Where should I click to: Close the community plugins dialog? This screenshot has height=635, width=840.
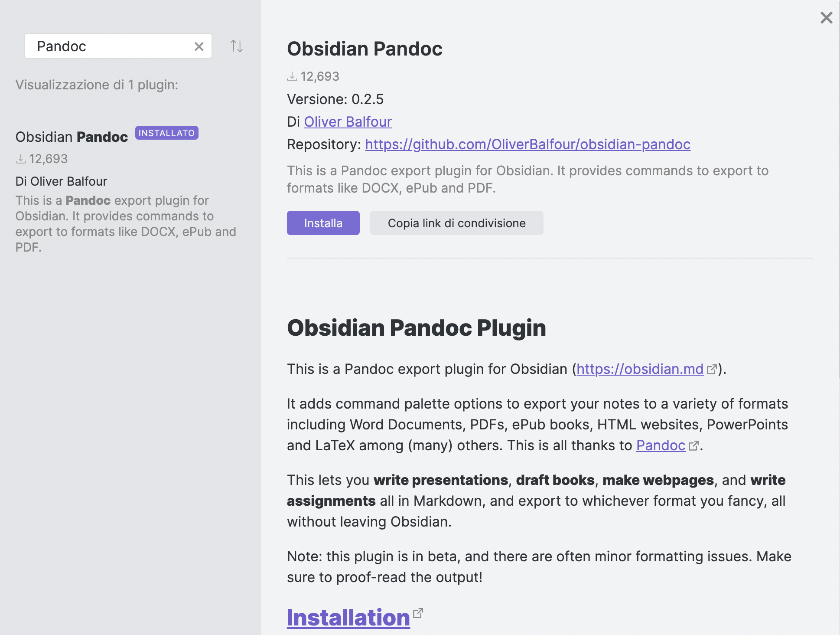(826, 18)
